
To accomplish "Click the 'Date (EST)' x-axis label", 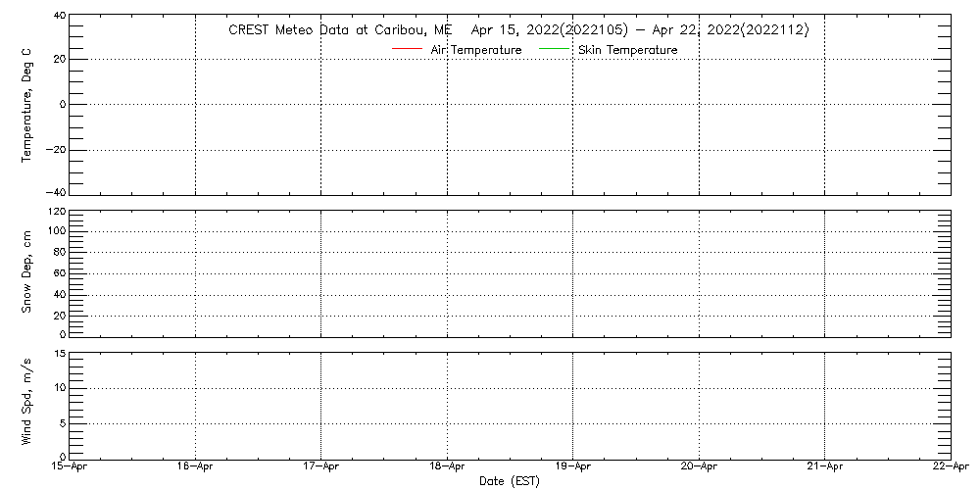I will click(x=510, y=481).
